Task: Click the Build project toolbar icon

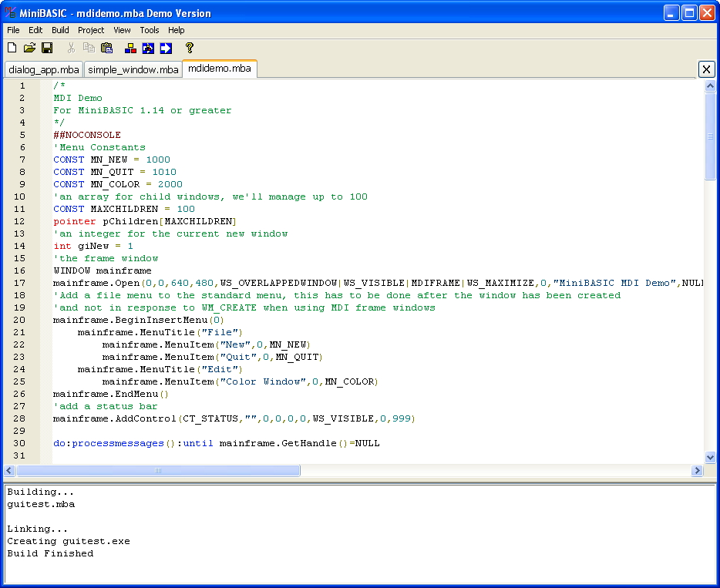Action: pos(130,48)
